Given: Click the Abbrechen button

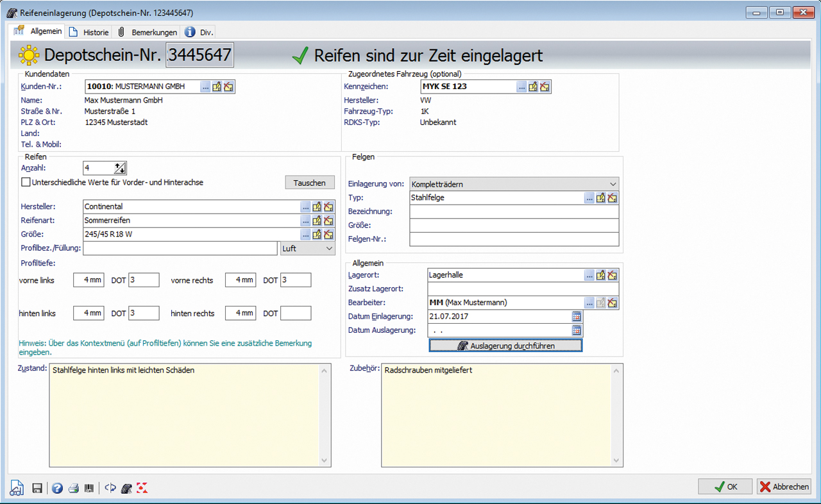Looking at the screenshot, I should pos(784,487).
